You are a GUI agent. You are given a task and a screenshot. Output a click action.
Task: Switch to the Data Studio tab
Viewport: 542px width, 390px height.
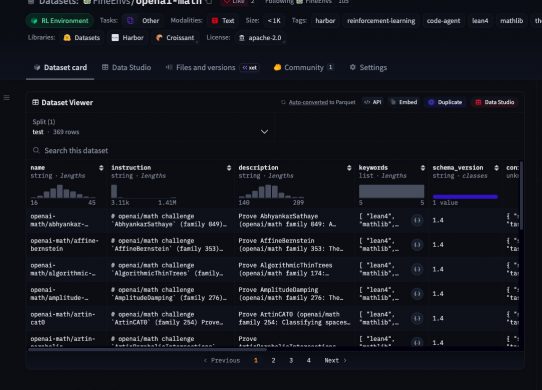(127, 67)
